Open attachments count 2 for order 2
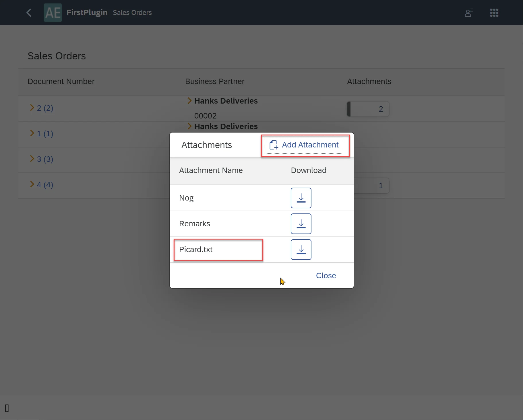Viewport: 523px width, 420px height. [x=368, y=109]
